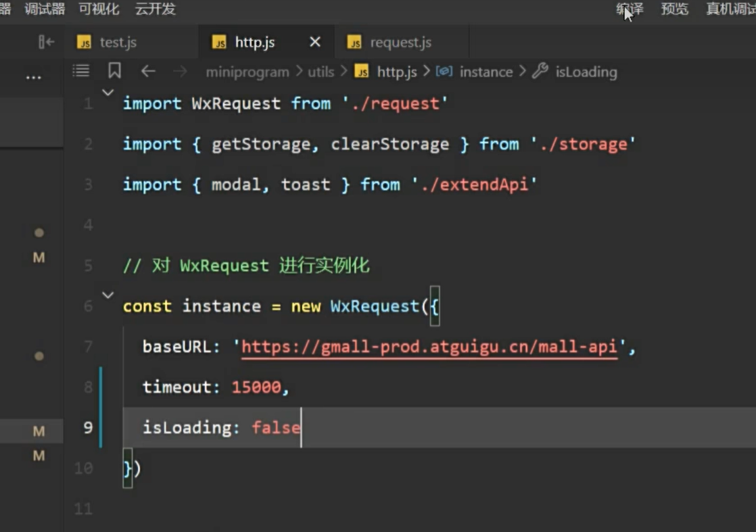Click the 预览 button in top toolbar

[674, 9]
